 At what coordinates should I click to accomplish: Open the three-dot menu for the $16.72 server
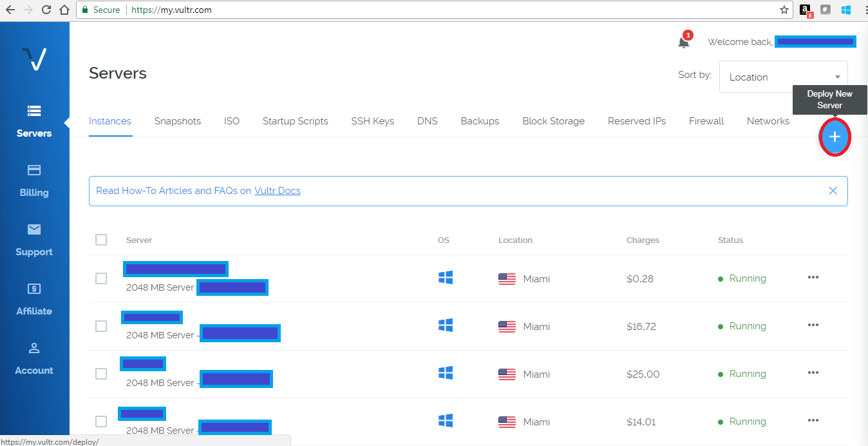813,325
